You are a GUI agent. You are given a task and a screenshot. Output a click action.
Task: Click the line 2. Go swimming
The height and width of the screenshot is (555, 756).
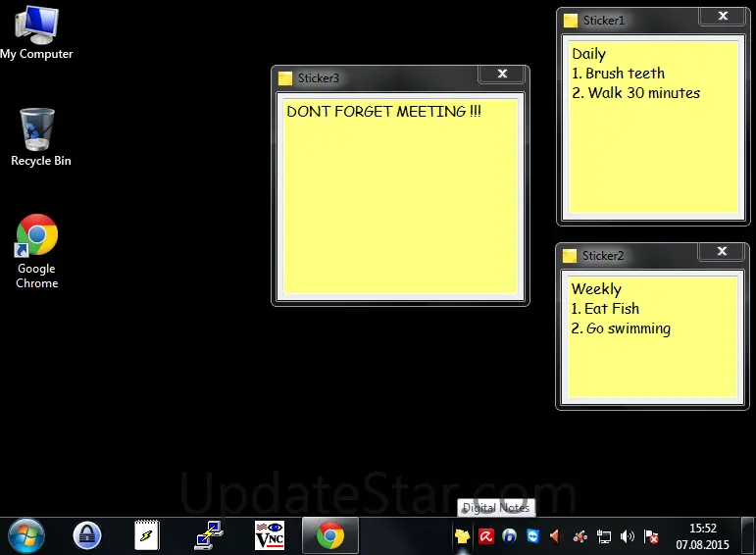(x=621, y=328)
